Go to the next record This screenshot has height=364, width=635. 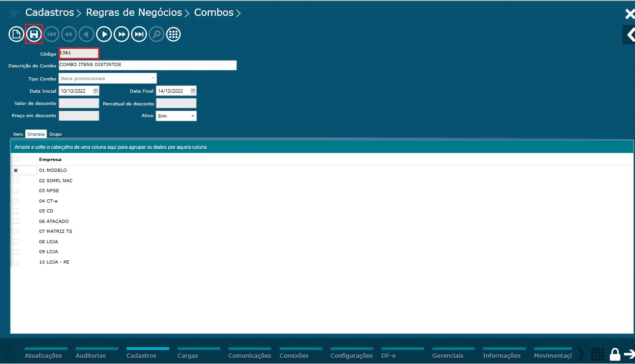coord(104,34)
